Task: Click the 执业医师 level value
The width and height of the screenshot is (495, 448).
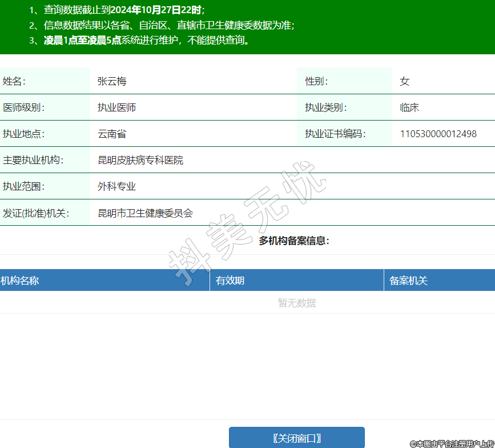Action: (116, 107)
